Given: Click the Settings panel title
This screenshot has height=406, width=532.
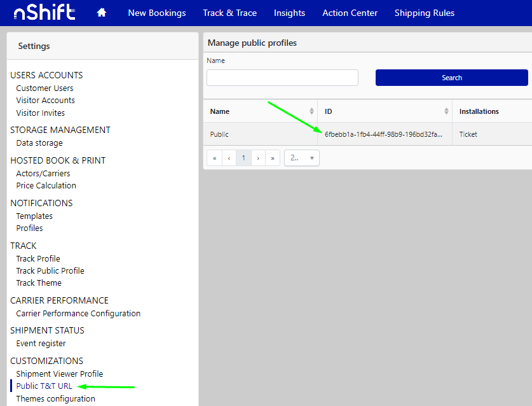Looking at the screenshot, I should pos(34,46).
